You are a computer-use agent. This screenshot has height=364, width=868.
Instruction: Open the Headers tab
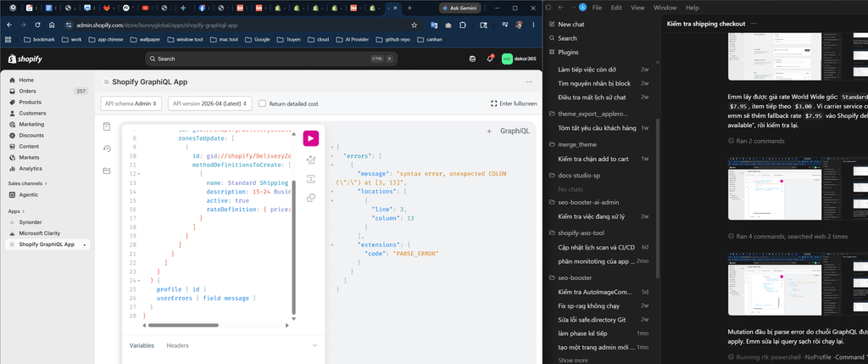click(178, 345)
